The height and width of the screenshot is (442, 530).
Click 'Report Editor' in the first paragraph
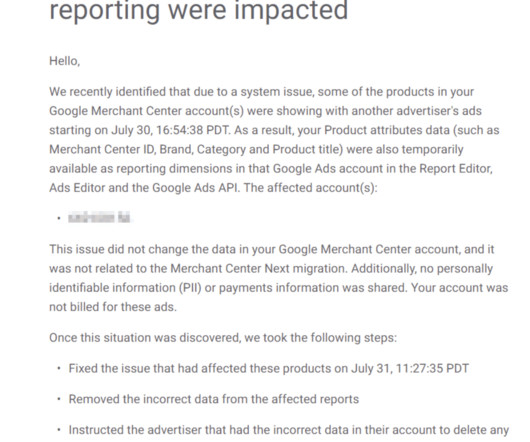(456, 168)
